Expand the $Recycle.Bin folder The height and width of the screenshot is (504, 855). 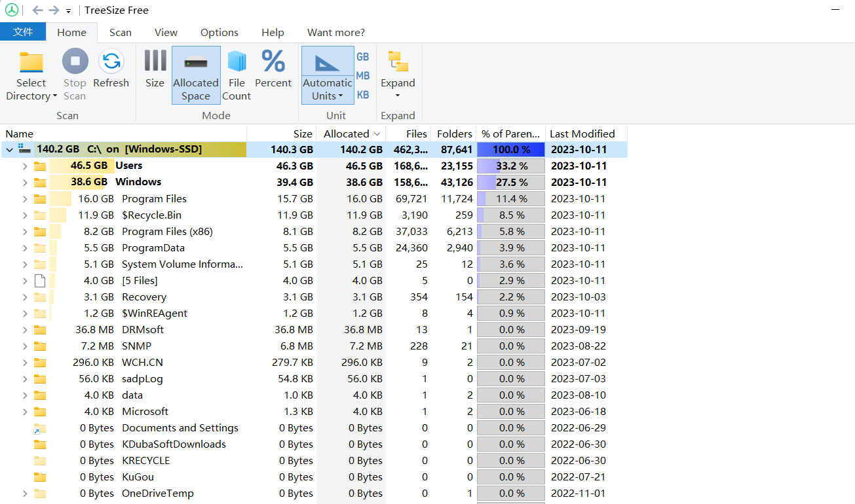pos(25,215)
